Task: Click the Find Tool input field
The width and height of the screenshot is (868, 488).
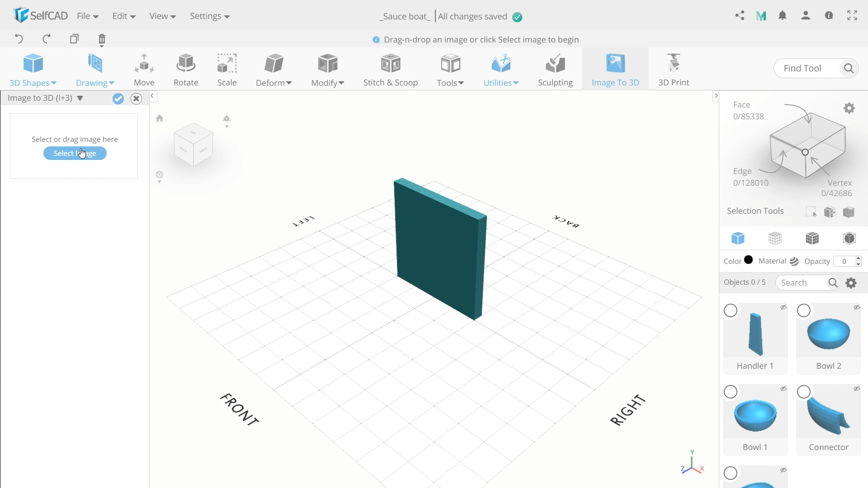Action: pos(807,68)
